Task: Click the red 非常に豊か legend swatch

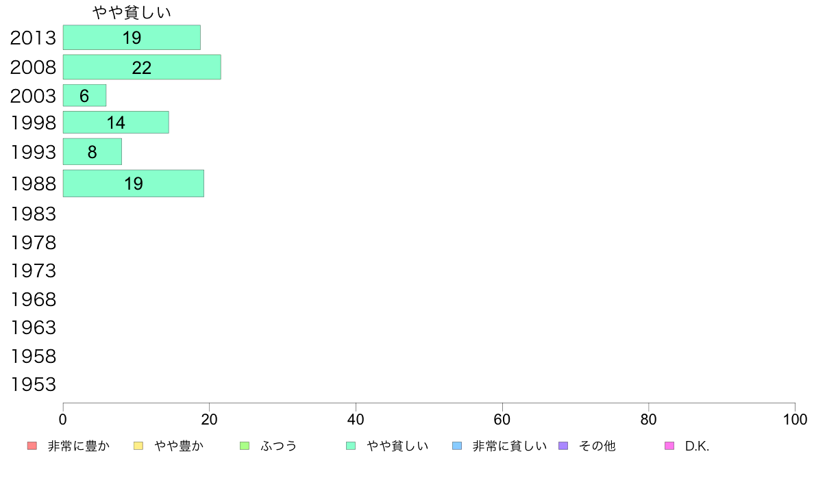Action: tap(32, 446)
